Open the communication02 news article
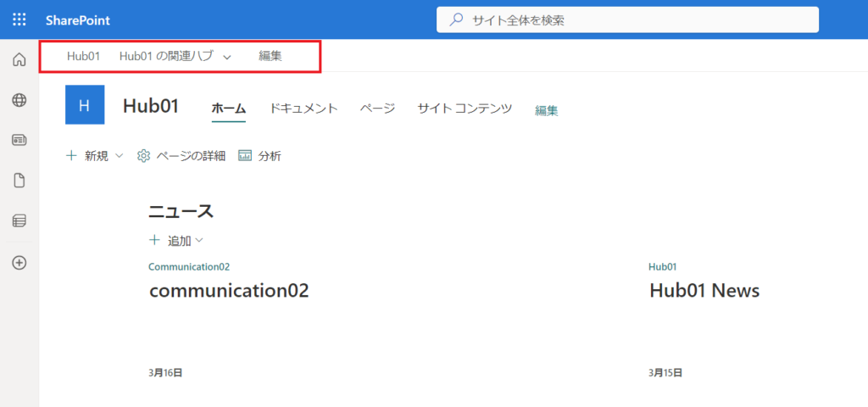The width and height of the screenshot is (868, 407). [229, 291]
